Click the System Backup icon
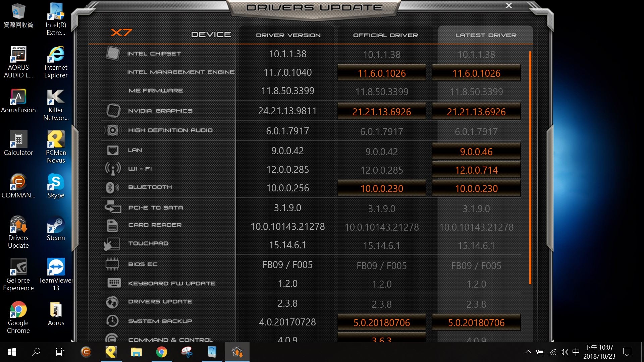Image resolution: width=644 pixels, height=362 pixels. pos(112,321)
